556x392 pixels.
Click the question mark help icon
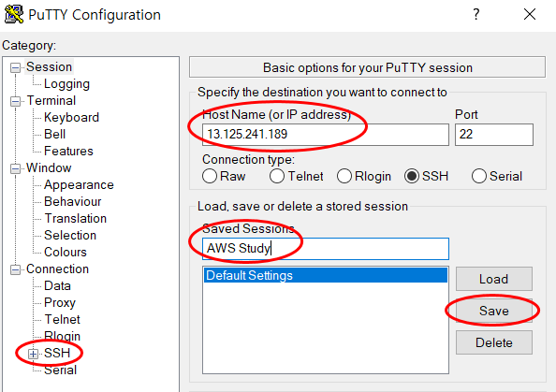[x=476, y=14]
